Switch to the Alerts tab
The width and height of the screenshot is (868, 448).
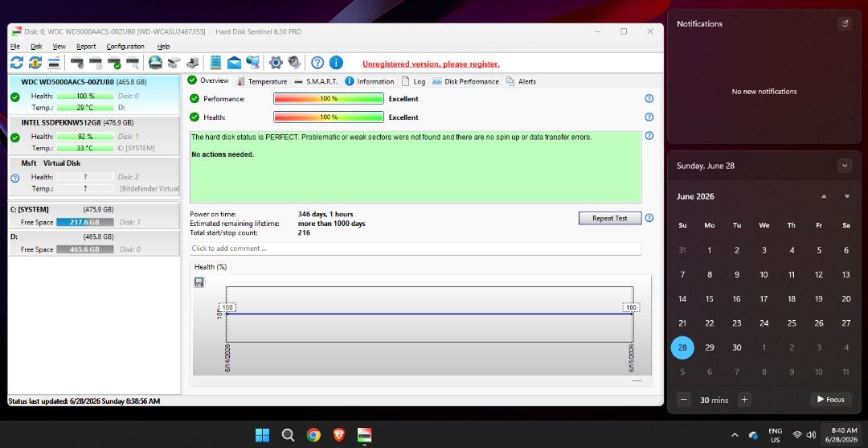click(521, 81)
